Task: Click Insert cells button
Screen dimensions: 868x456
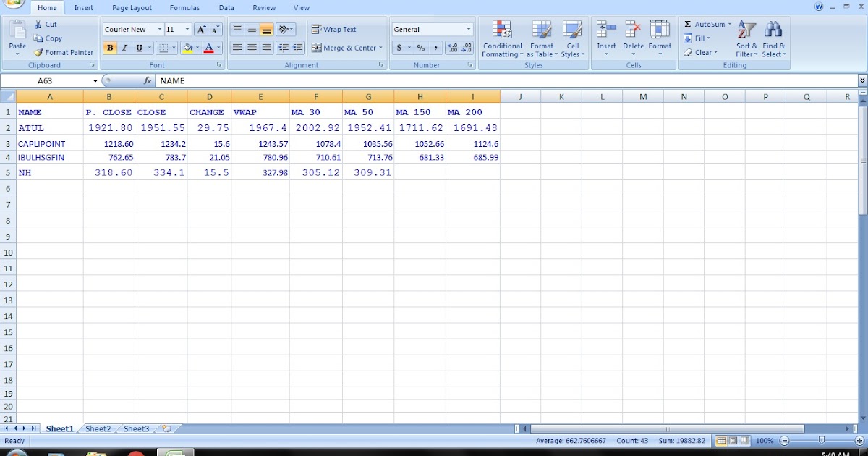Action: [606, 39]
